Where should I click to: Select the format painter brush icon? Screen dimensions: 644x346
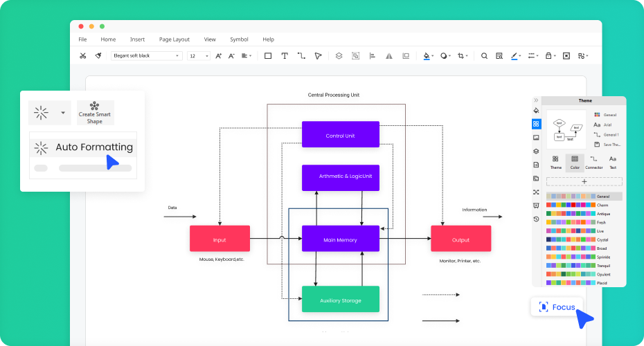98,56
